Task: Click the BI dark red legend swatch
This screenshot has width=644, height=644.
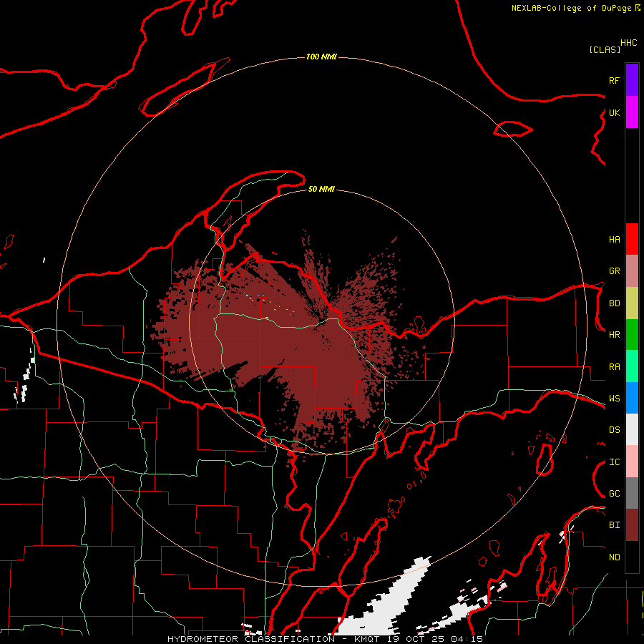Action: [x=632, y=525]
